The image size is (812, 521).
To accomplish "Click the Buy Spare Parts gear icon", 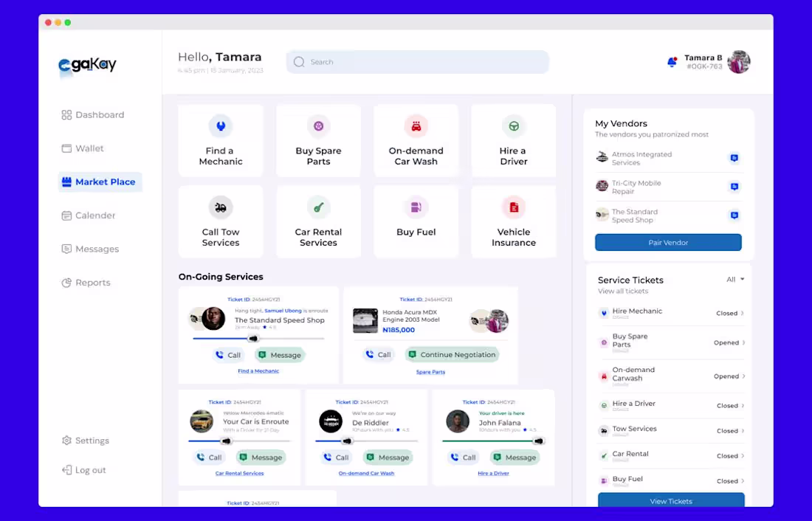I will tap(318, 126).
